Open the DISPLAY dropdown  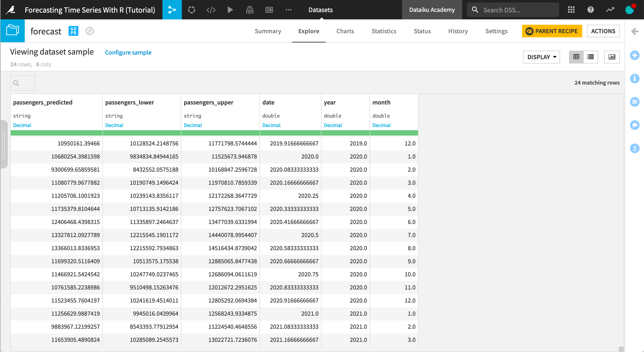point(541,57)
